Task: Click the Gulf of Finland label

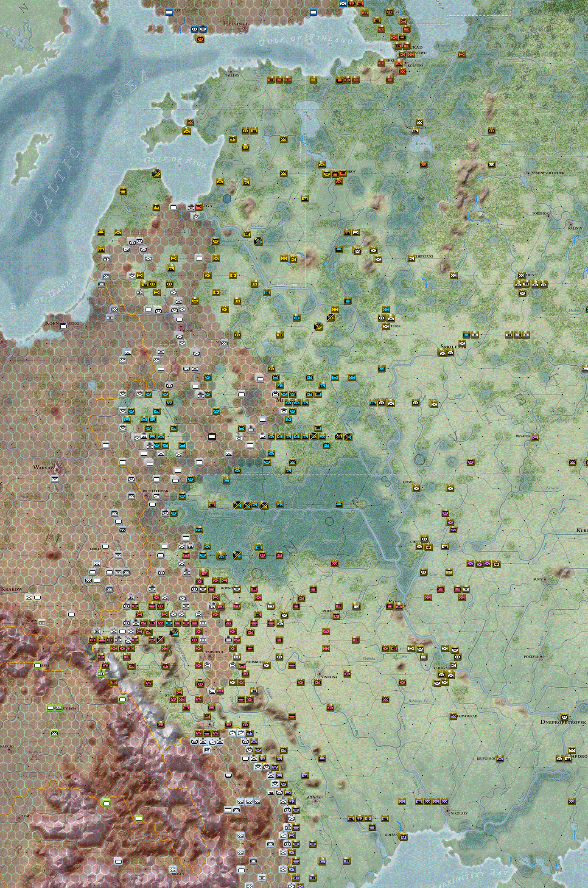Action: [306, 40]
